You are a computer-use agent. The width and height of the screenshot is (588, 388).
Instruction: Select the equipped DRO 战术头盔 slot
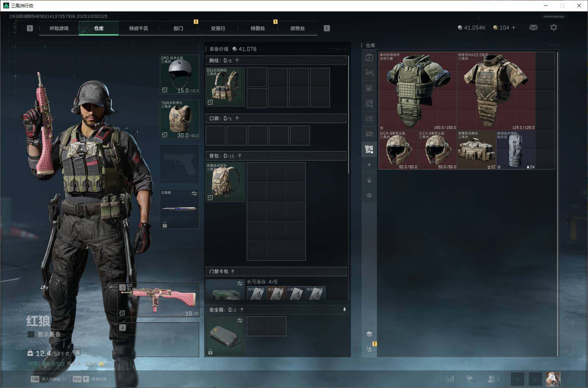[x=179, y=75]
